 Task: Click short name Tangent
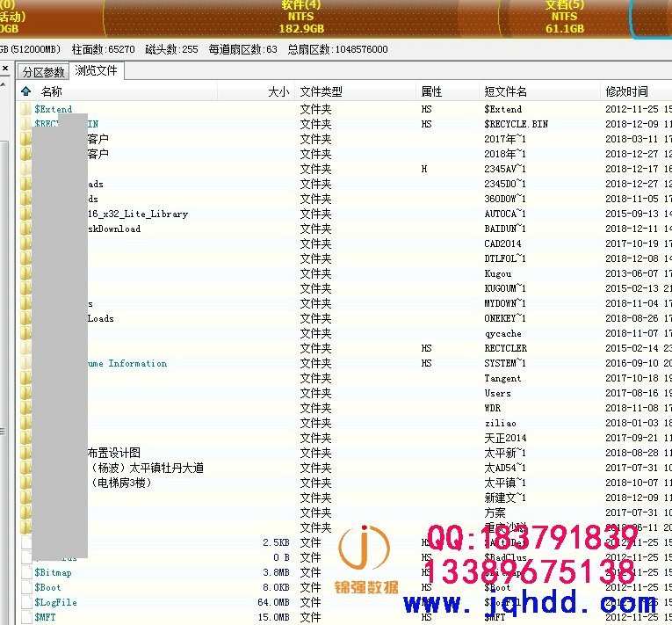[x=502, y=378]
